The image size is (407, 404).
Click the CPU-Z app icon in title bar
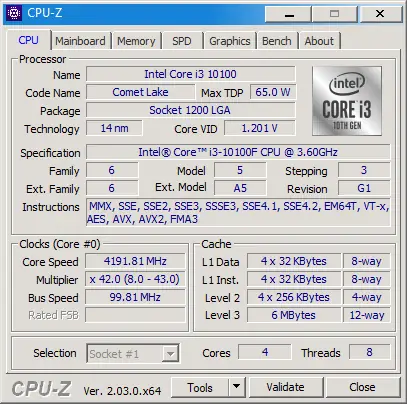click(14, 13)
